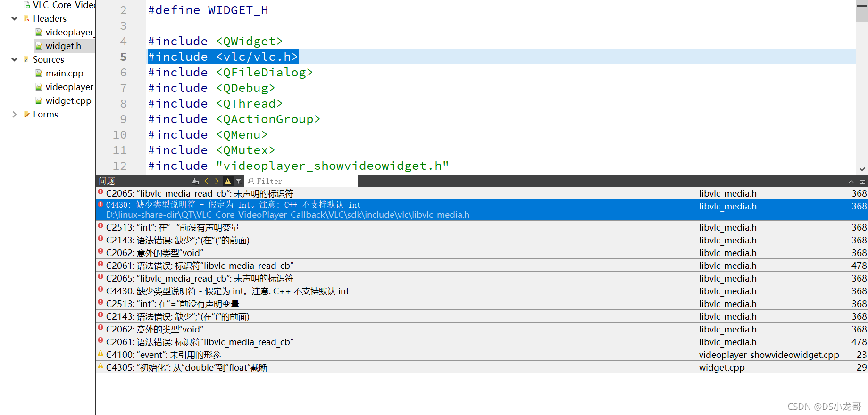Select the Sources folder row
This screenshot has width=868, height=415.
(48, 59)
